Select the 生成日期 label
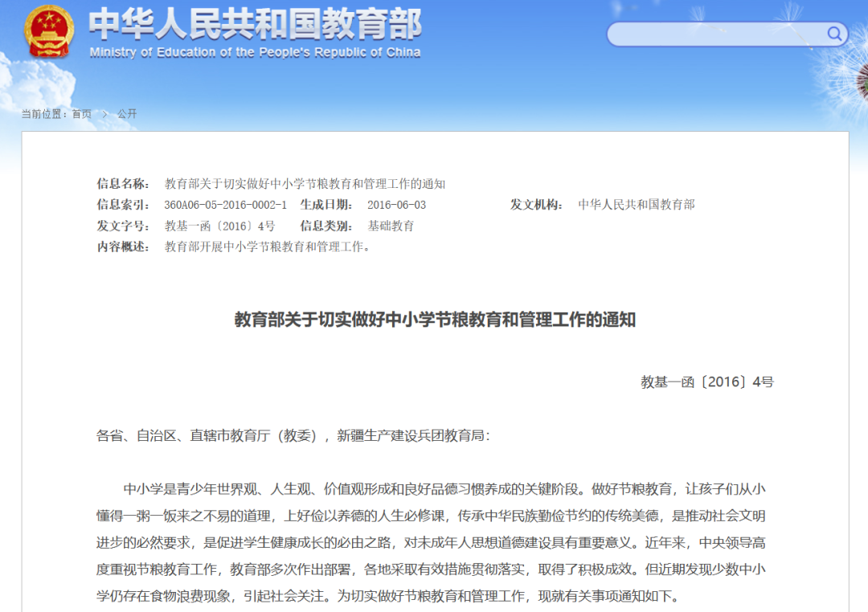This screenshot has height=612, width=868. [326, 205]
